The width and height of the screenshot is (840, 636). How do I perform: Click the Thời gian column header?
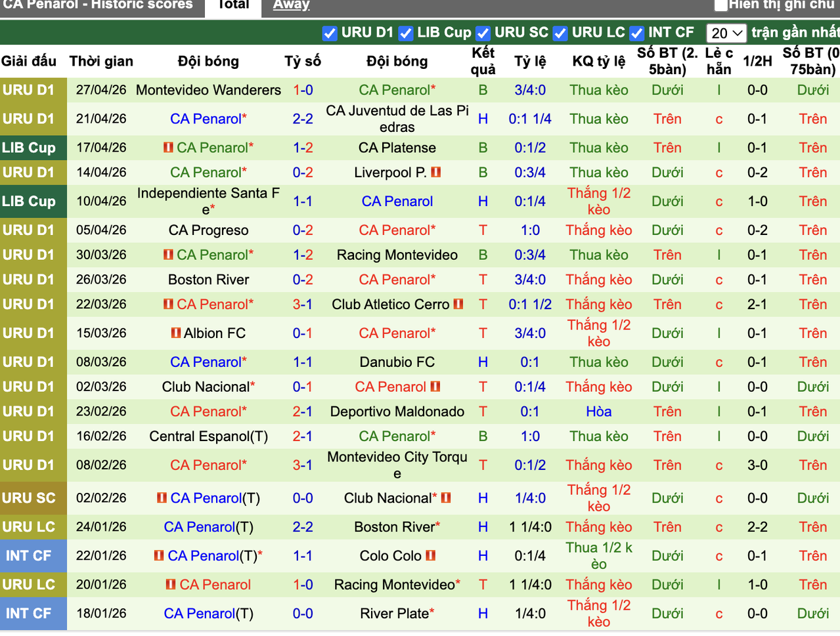(101, 62)
